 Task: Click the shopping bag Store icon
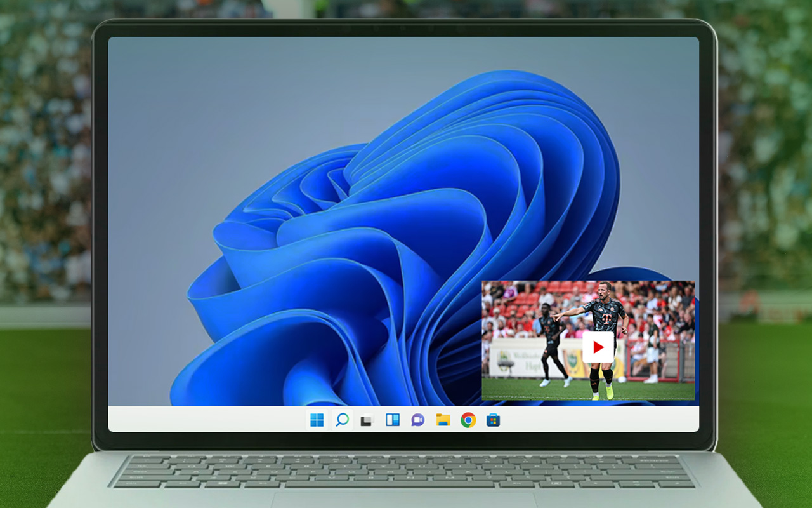[x=493, y=420]
